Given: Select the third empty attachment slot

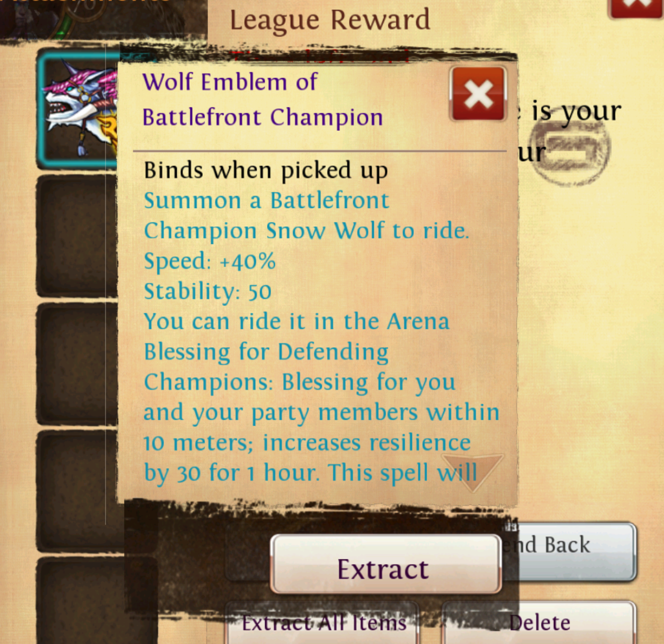Looking at the screenshot, I should click(77, 364).
